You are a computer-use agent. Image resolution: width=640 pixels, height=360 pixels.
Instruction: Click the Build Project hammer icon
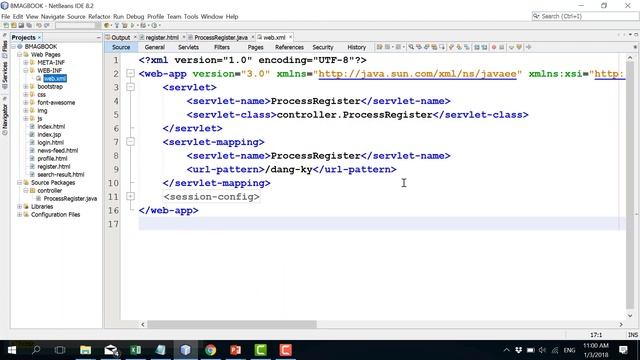pos(117,25)
